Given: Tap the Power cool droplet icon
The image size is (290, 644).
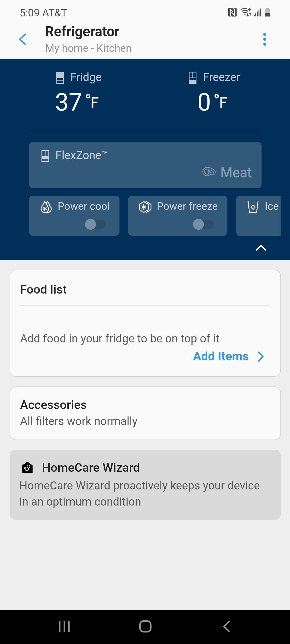Looking at the screenshot, I should [x=46, y=207].
